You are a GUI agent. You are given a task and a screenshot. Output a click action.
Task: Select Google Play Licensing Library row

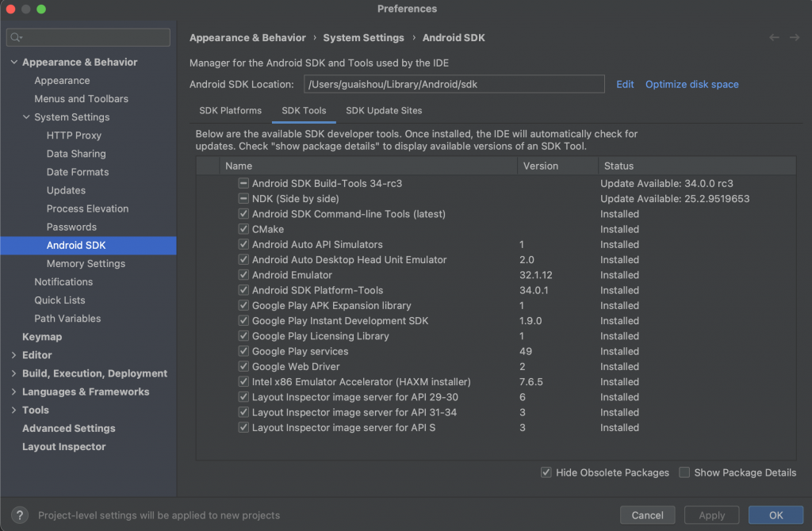[496, 336]
